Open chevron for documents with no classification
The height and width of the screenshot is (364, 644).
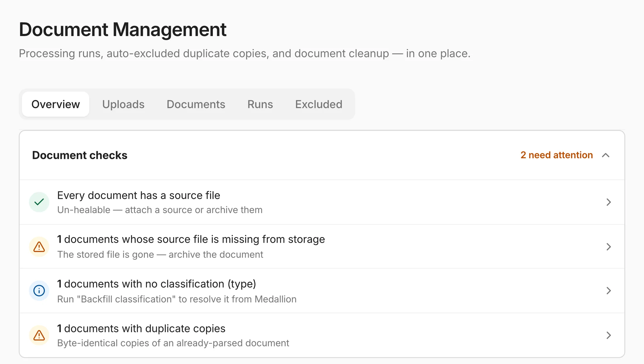(x=609, y=291)
